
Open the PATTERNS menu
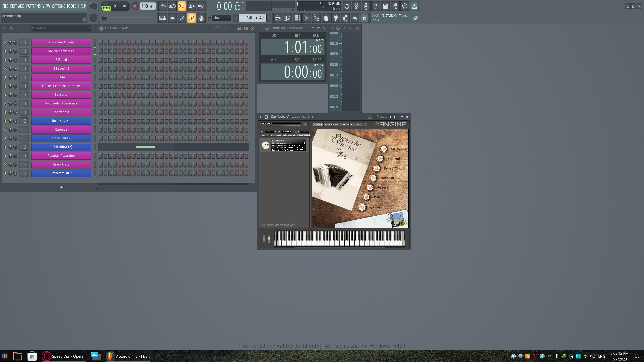tap(33, 6)
